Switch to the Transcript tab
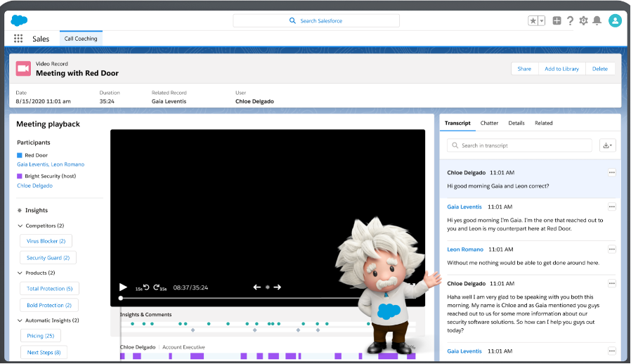631x364 pixels. click(x=457, y=123)
